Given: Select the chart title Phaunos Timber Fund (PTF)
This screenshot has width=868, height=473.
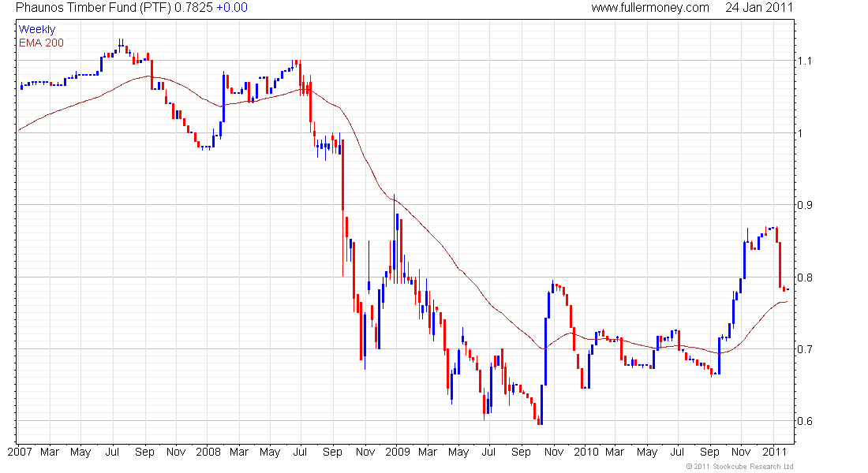Looking at the screenshot, I should (x=94, y=8).
